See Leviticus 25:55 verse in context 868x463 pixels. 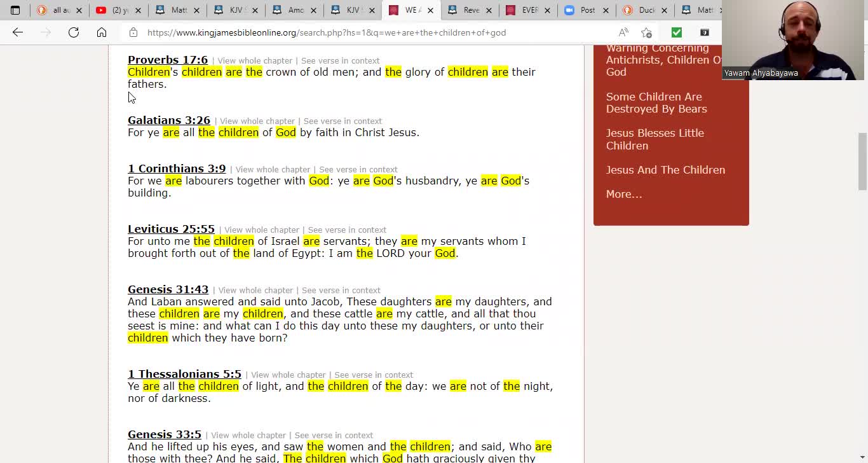pos(347,230)
